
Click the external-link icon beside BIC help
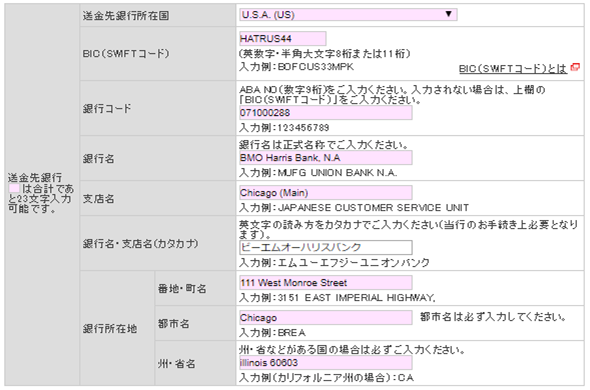575,67
